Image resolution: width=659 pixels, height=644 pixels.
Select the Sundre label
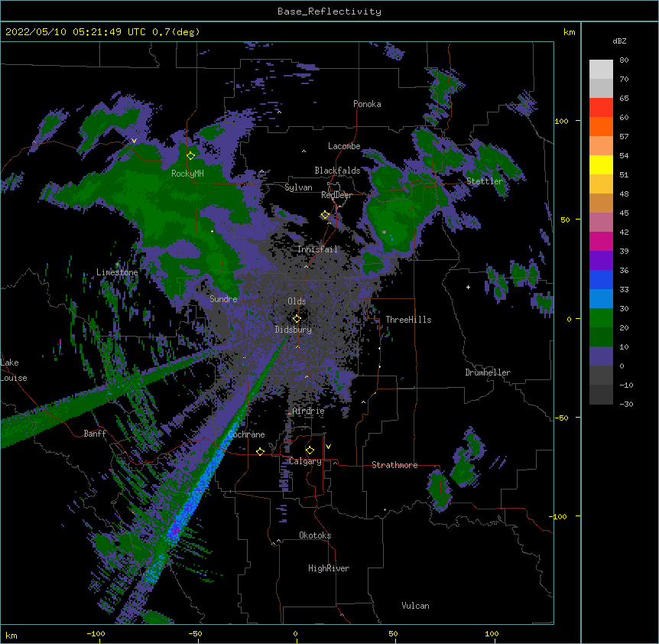click(x=223, y=299)
